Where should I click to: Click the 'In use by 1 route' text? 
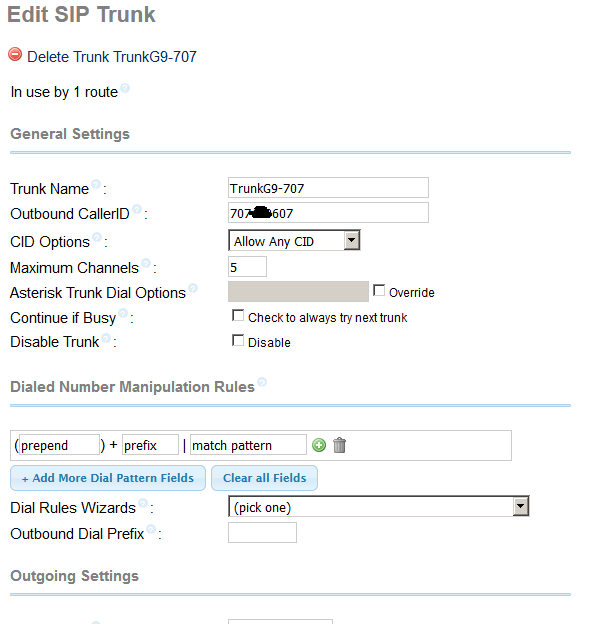[64, 92]
